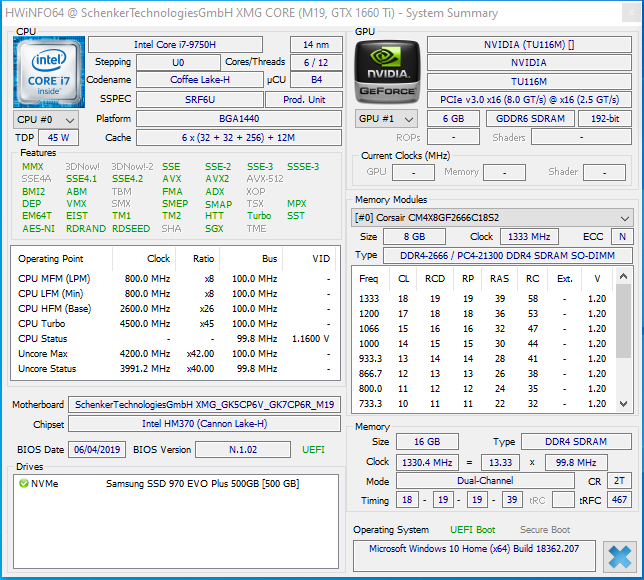Click the Prod. Unit field
644x580 pixels.
304,99
